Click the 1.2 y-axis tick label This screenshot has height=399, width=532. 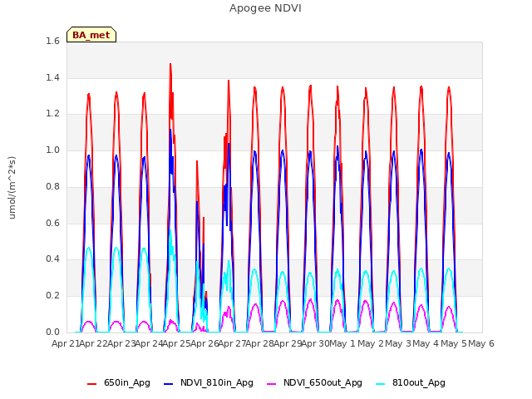point(52,114)
